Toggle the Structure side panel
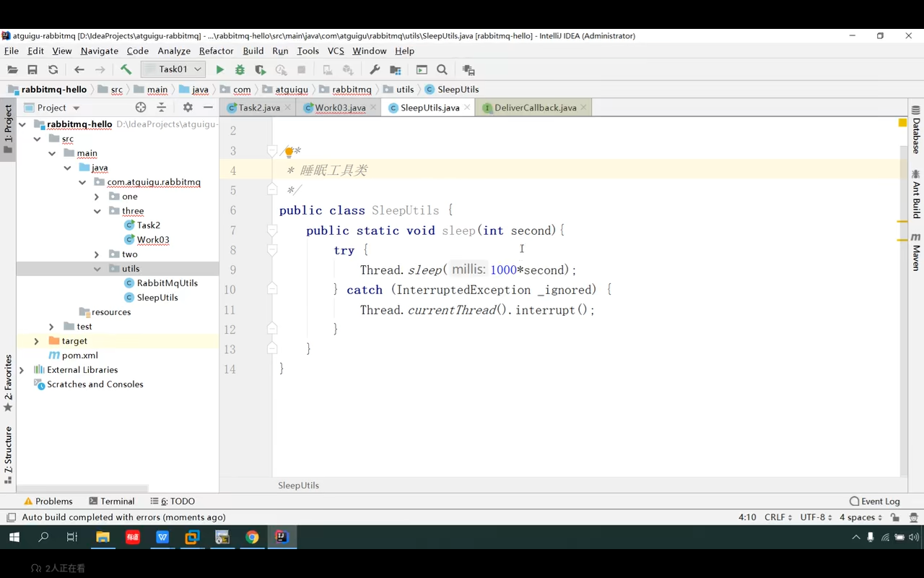 (x=8, y=454)
